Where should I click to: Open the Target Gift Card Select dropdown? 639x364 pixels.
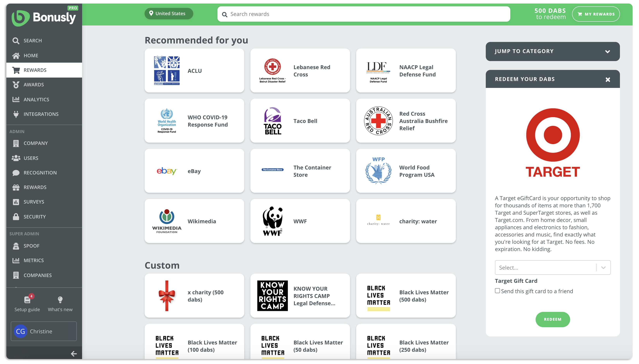[552, 267]
